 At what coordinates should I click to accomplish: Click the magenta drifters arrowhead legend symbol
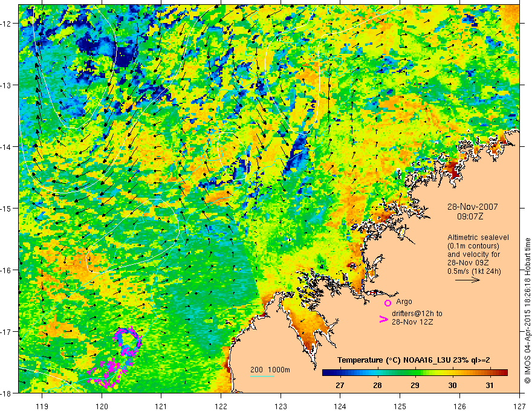coord(383,319)
